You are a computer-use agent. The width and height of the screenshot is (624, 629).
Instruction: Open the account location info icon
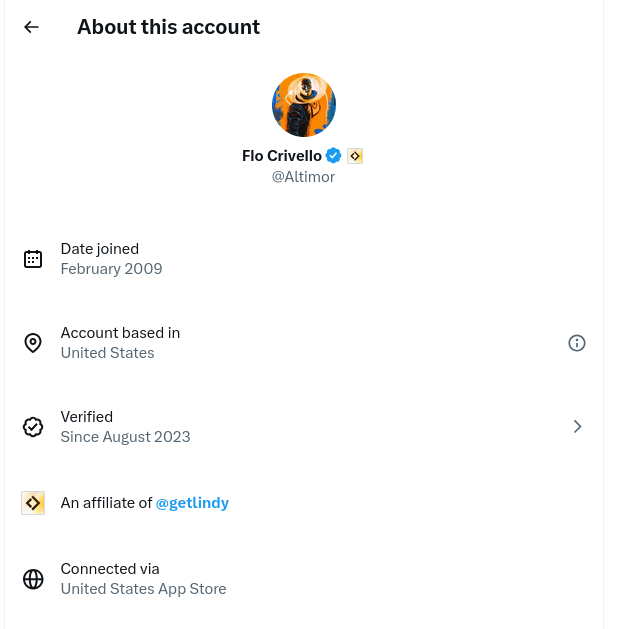[577, 343]
